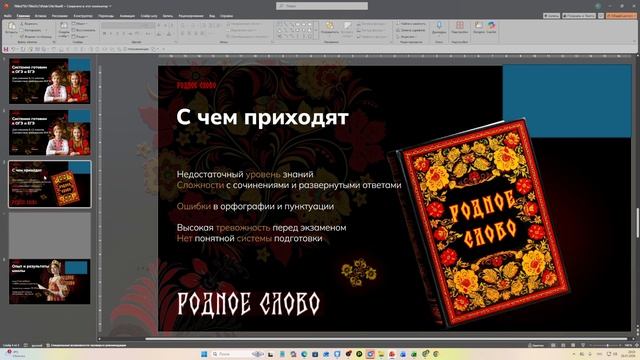The width and height of the screenshot is (640, 360).
Task: Click the Показать в Teams button
Action: (x=579, y=16)
